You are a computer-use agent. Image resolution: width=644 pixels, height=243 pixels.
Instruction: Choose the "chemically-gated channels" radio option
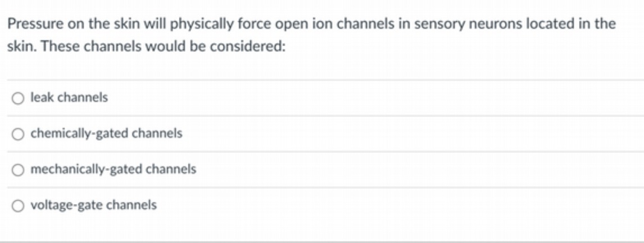pyautogui.click(x=17, y=134)
